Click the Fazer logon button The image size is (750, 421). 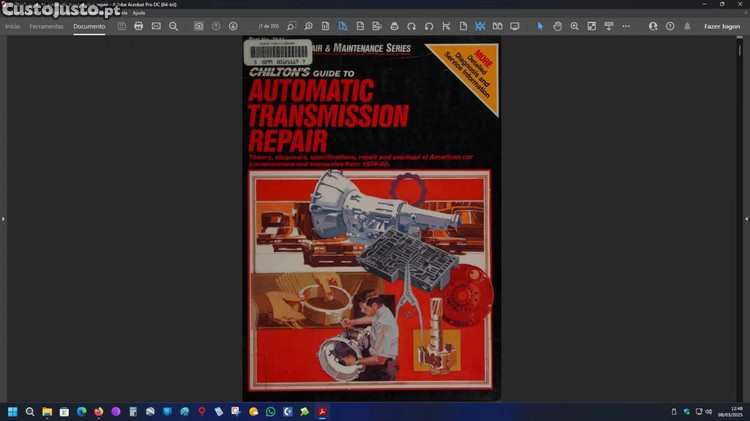(x=722, y=26)
